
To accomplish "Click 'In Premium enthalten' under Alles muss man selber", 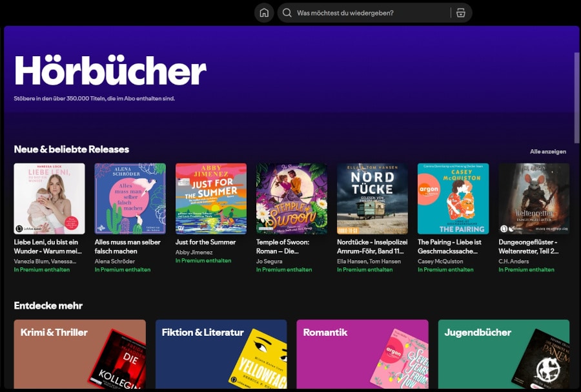I will click(x=122, y=269).
